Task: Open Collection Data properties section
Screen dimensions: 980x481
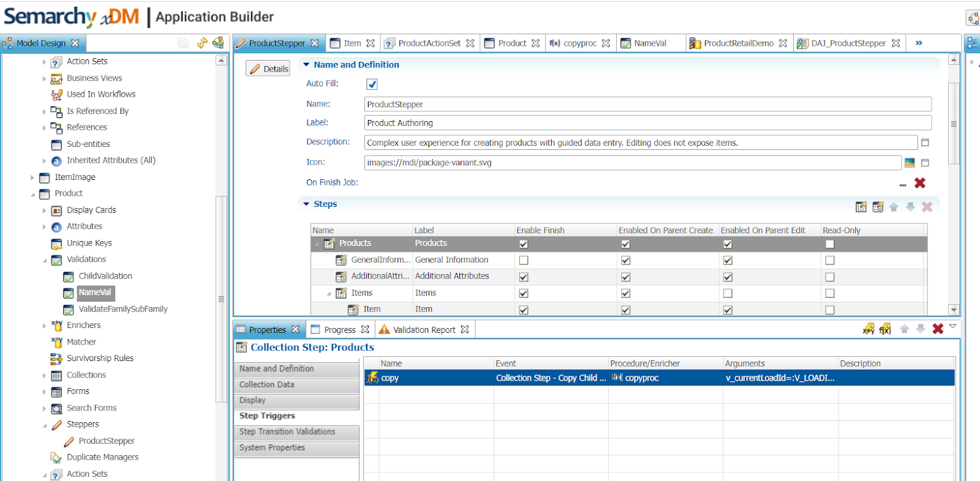Action: 297,385
